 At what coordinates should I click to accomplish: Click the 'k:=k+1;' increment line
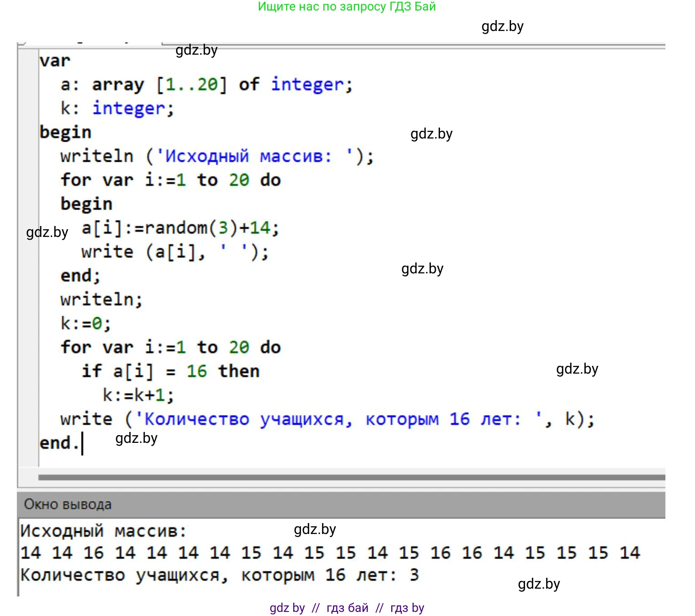[138, 395]
